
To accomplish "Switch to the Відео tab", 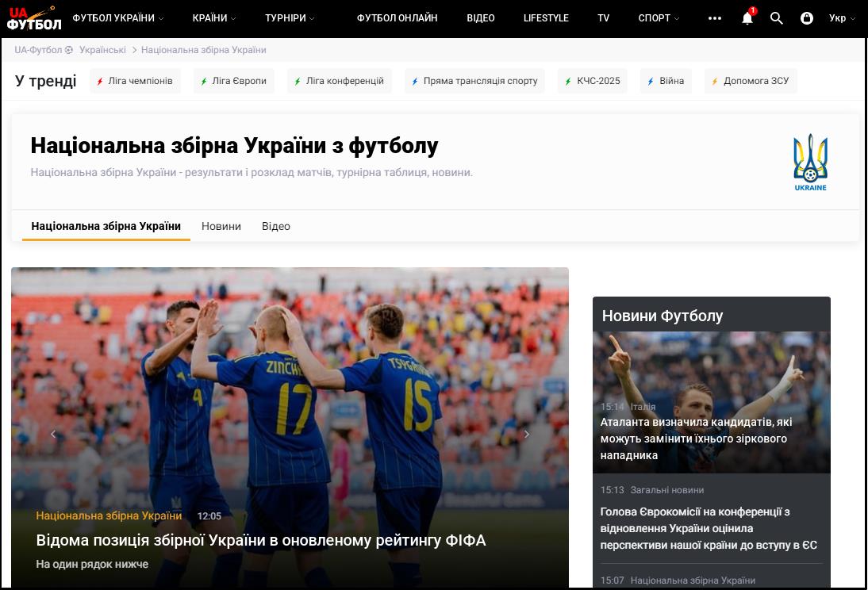I will pos(276,226).
